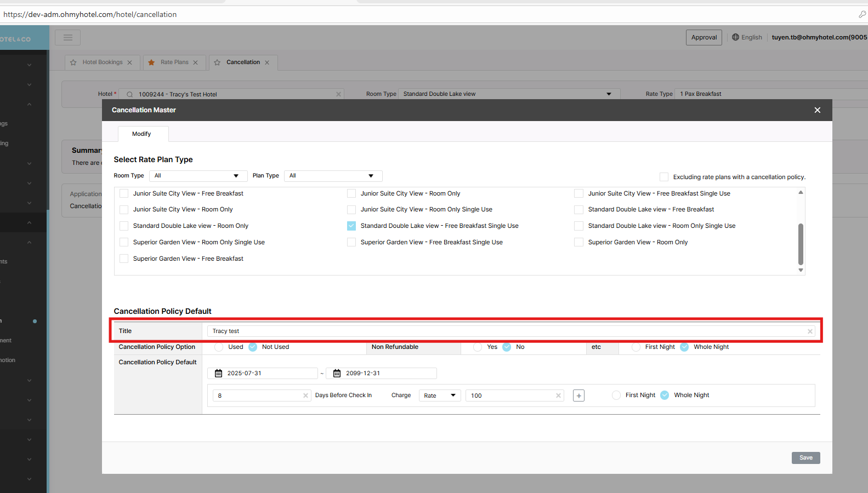
Task: Check Junior Suite City View - Free Breakfast
Action: coord(124,193)
